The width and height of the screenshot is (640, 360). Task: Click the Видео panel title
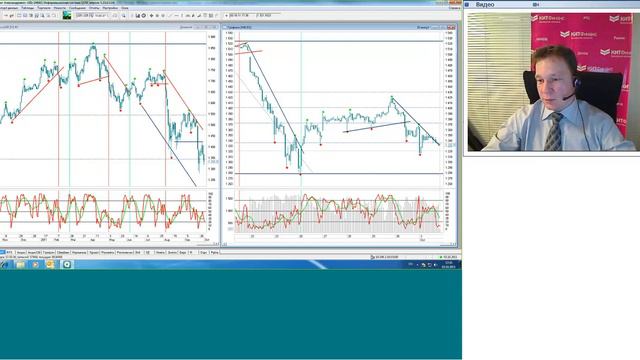pos(485,4)
